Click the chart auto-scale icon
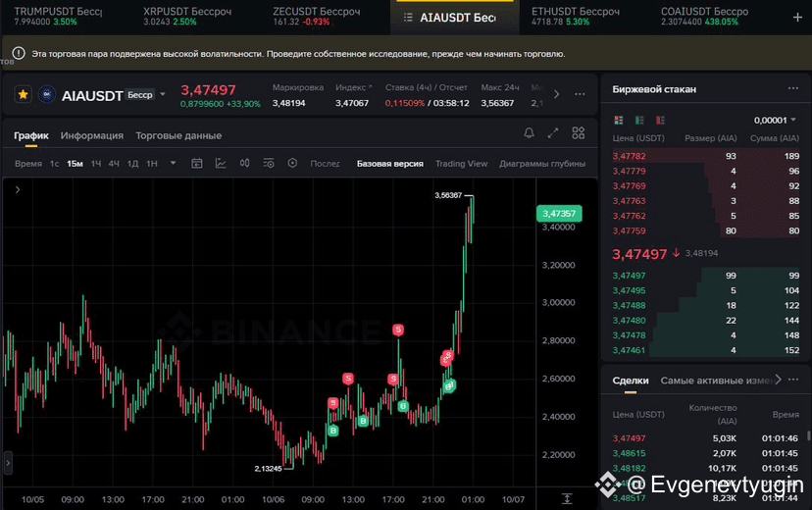 [567, 498]
